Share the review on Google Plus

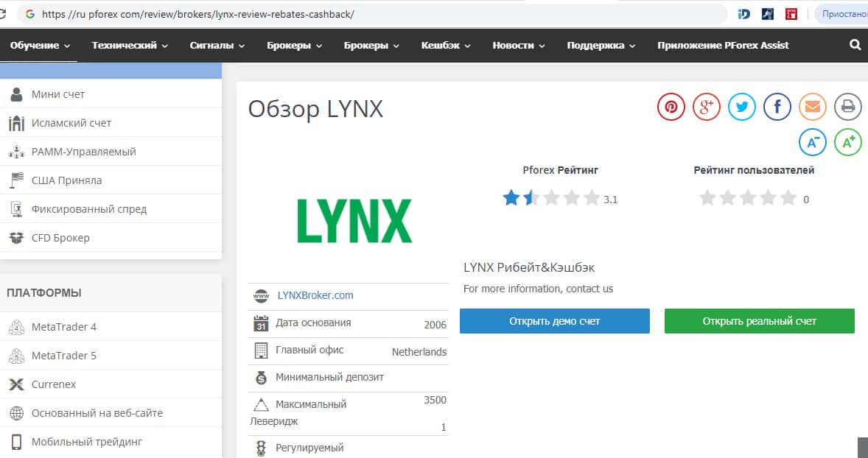(x=707, y=107)
